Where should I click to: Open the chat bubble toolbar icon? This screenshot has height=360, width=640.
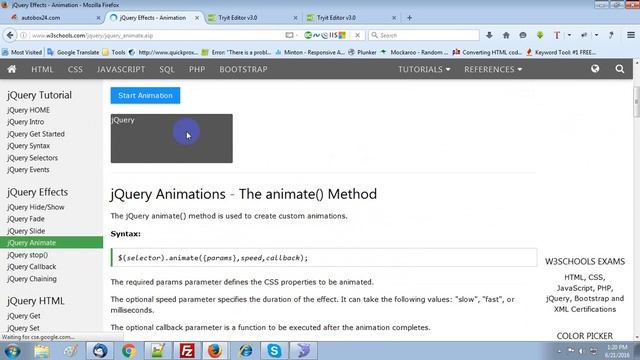click(x=523, y=36)
